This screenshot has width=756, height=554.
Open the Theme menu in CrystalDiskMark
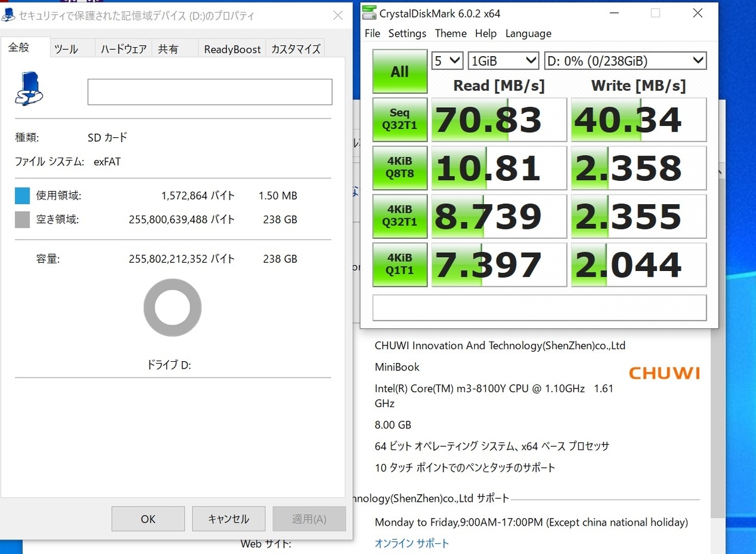click(x=450, y=33)
